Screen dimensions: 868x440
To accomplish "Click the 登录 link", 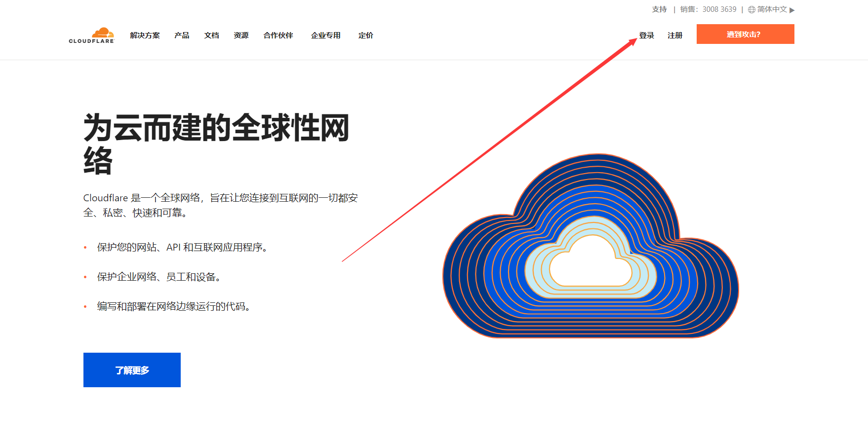I will 646,36.
